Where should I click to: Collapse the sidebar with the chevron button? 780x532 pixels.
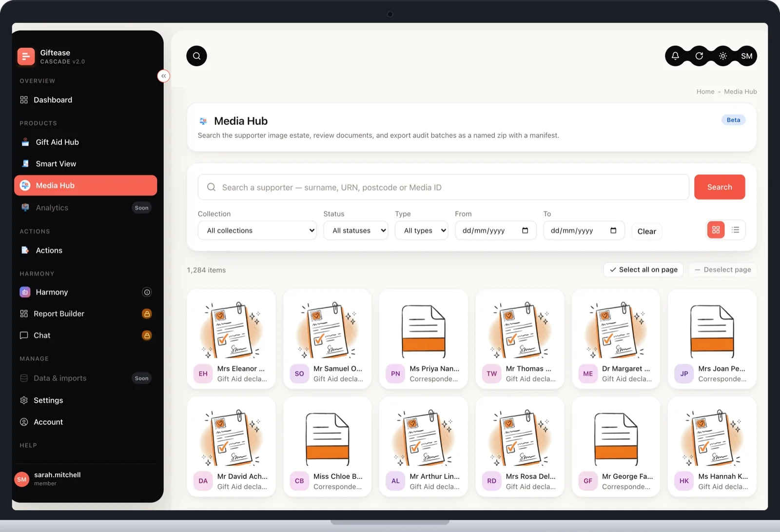pos(164,76)
